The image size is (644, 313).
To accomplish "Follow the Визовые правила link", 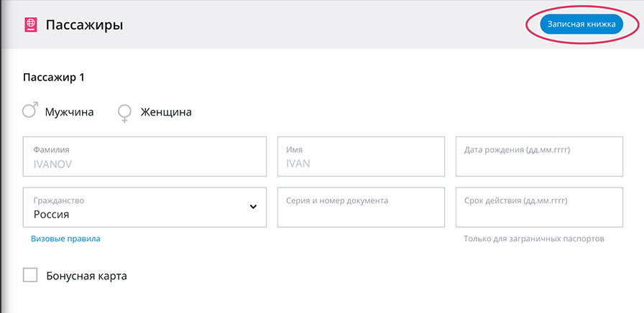I will 65,239.
